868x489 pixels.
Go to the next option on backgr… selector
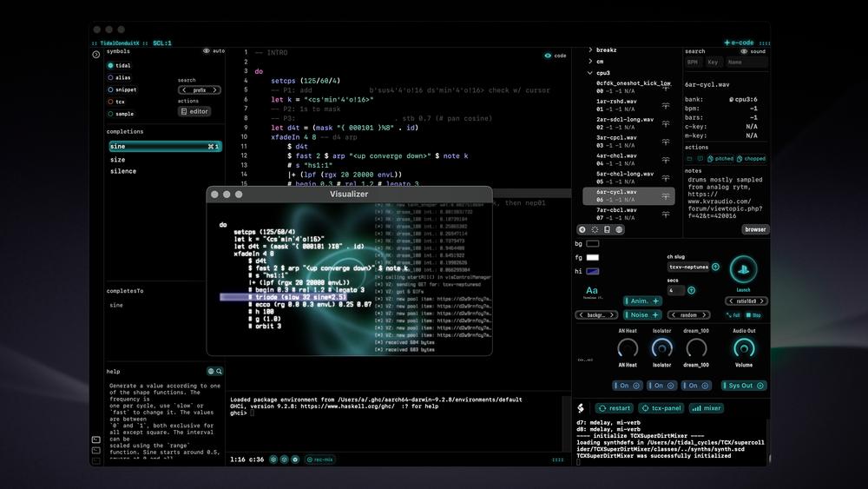pos(612,315)
